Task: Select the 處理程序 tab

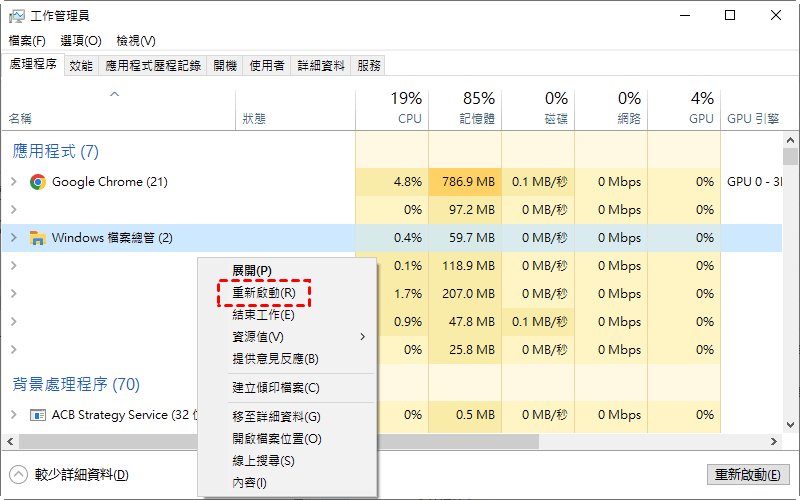Action: coord(33,64)
